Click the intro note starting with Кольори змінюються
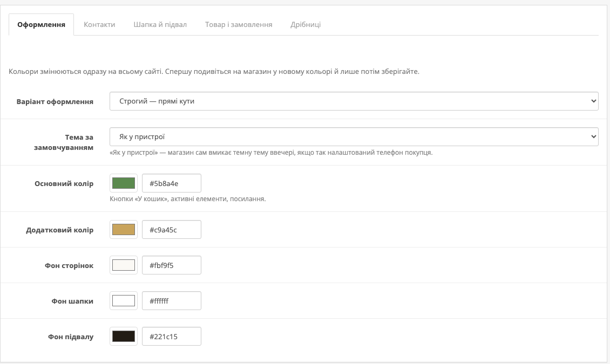This screenshot has width=610, height=364. click(x=214, y=72)
